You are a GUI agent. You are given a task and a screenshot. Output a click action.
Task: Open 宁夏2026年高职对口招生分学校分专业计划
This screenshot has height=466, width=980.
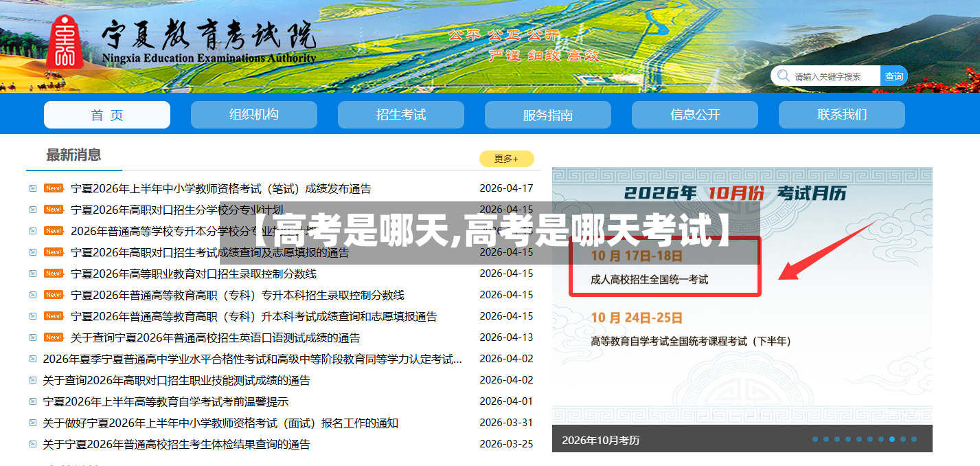click(176, 210)
